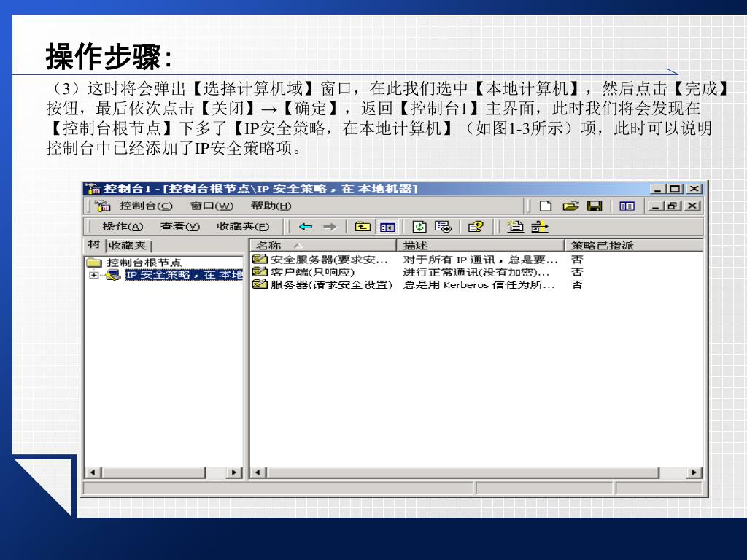Click description 进行正常通讯(没有加密)…

click(x=476, y=272)
